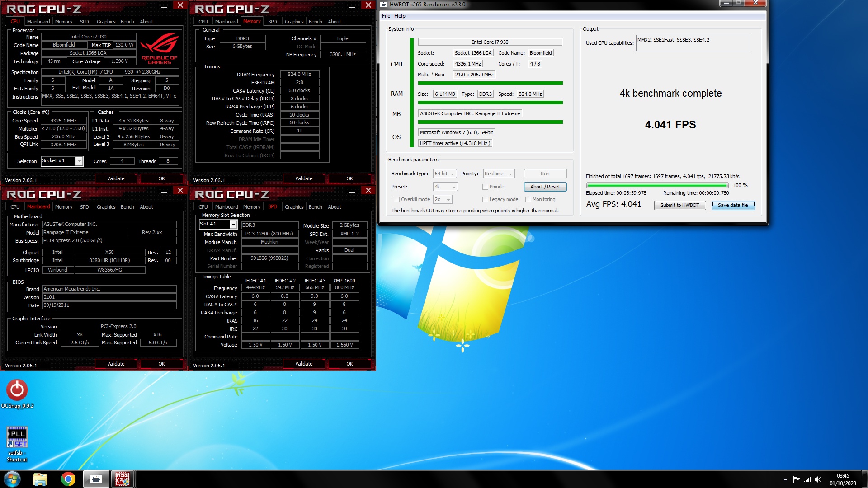Close the CPU-Z Memory Timings window
Screen dimensions: 868x488
click(x=368, y=5)
